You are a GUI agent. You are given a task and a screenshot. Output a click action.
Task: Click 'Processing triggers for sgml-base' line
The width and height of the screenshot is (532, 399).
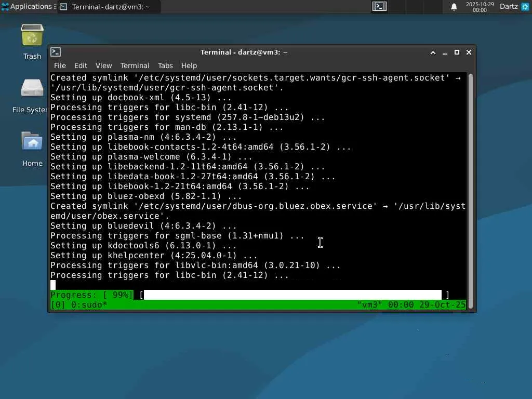tap(178, 236)
